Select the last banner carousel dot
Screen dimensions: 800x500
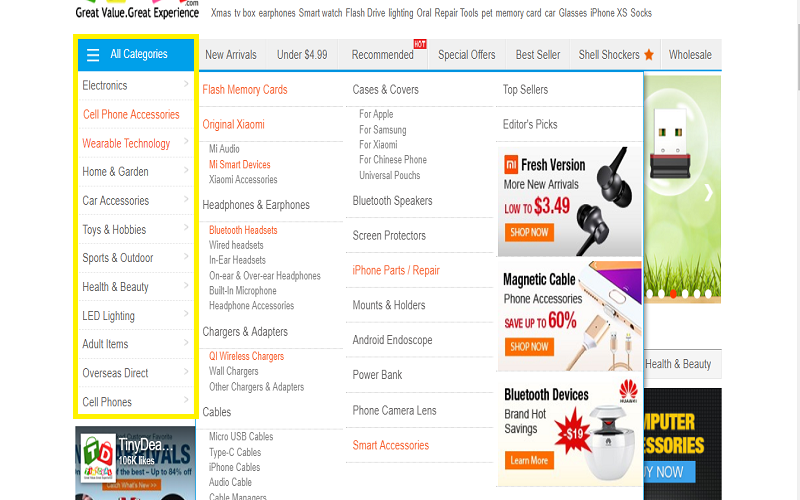708,294
